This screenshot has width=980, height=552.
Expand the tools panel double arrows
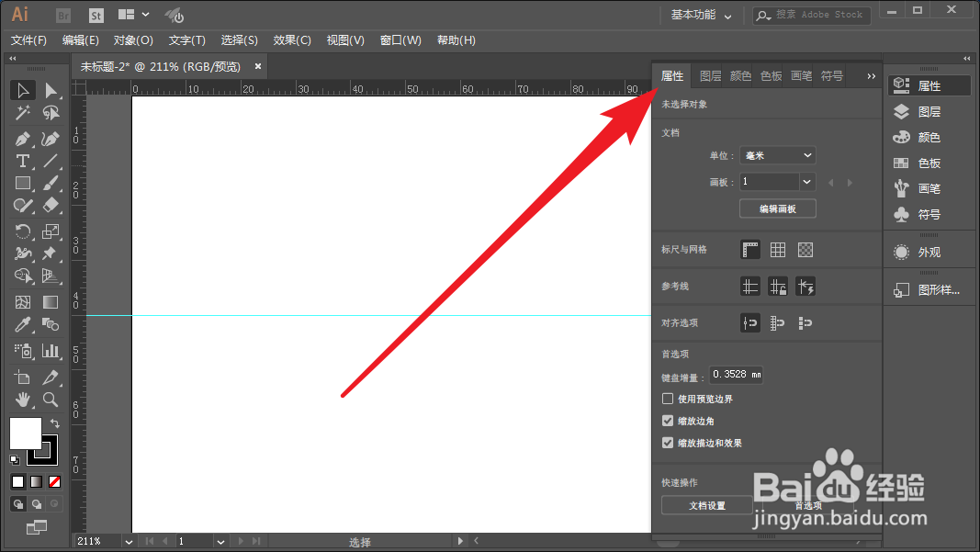[13, 58]
